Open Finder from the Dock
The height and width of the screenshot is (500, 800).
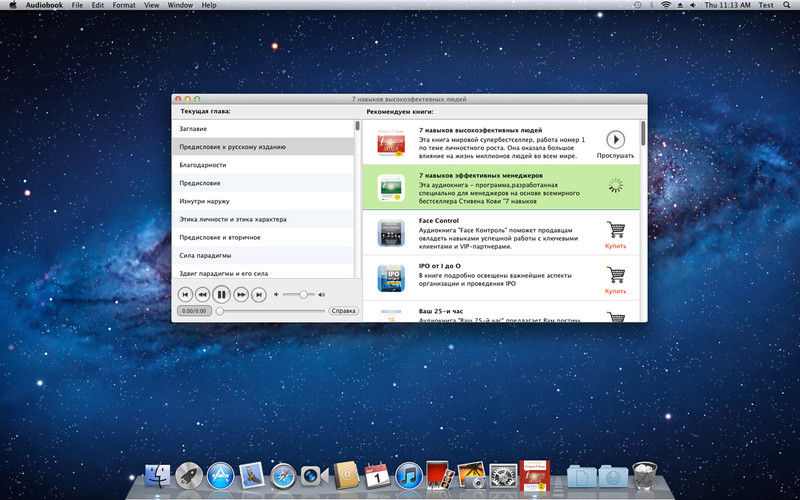[158, 476]
